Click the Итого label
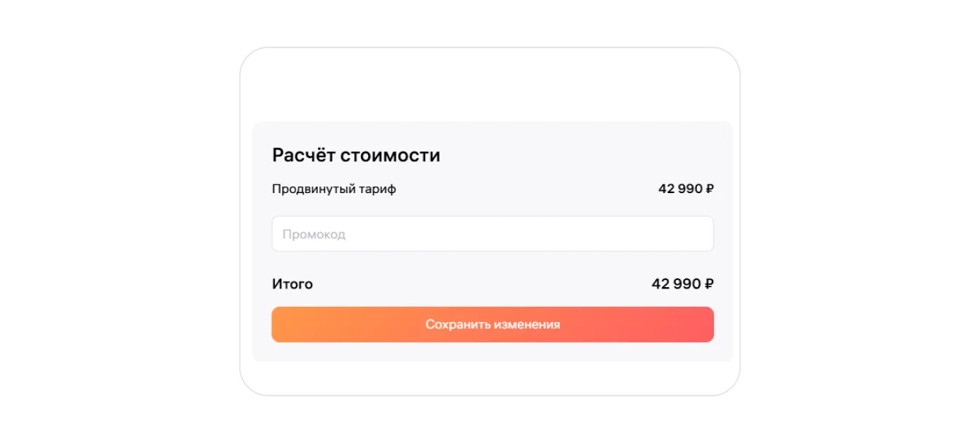This screenshot has height=443, width=980. (292, 284)
